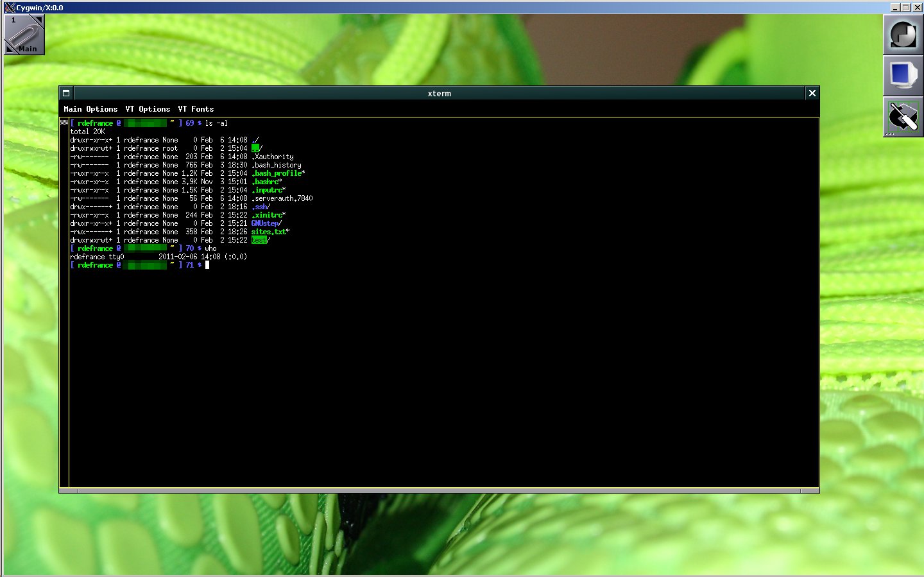Click the Clip's top-right next-workspace arrow
Viewport: 924px width, 577px height.
click(39, 20)
